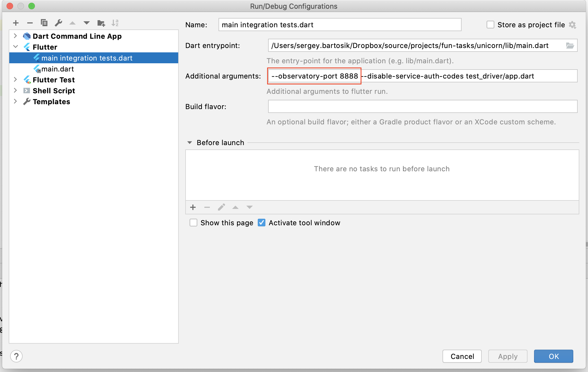Apply the configuration changes
Screen dimensions: 588x372
pos(507,356)
